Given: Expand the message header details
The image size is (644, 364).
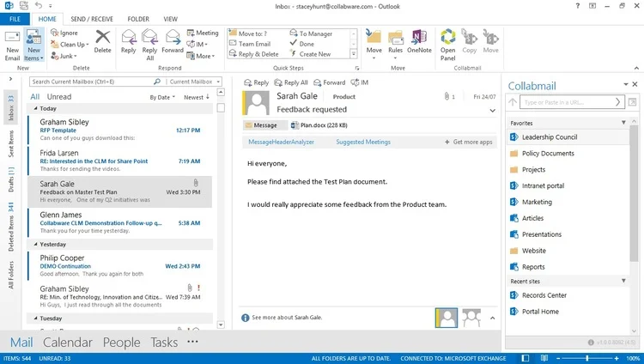Looking at the screenshot, I should point(492,111).
